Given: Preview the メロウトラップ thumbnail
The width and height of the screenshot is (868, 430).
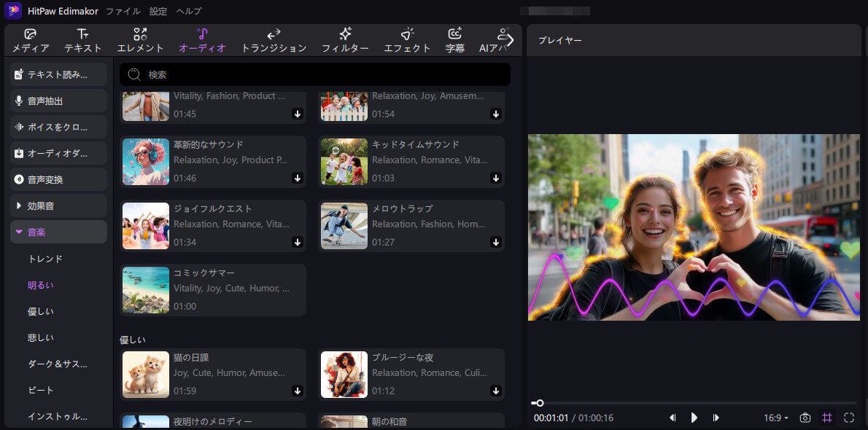Looking at the screenshot, I should [x=344, y=226].
